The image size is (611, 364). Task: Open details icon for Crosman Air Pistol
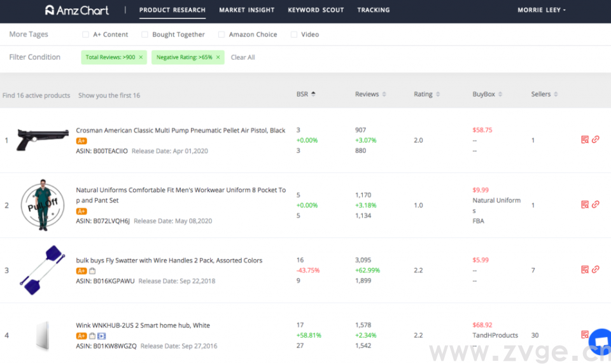[x=584, y=140]
